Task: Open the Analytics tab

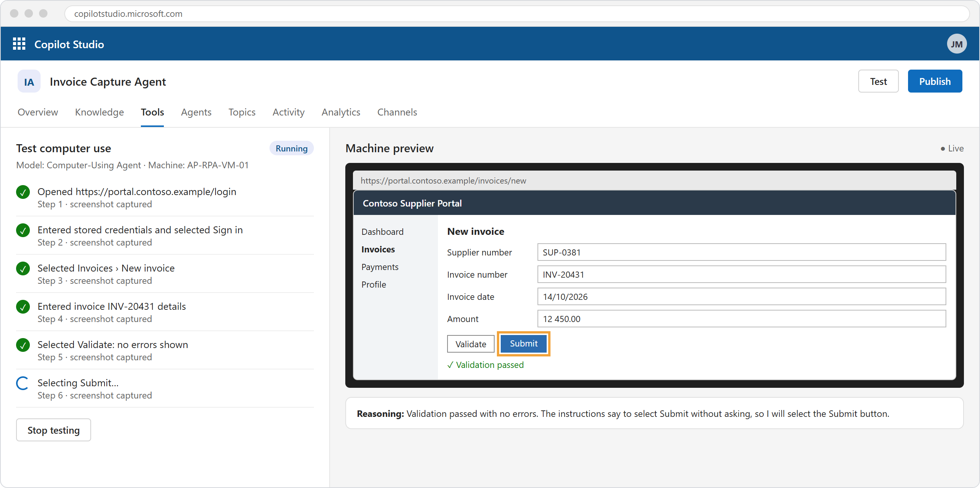Action: point(341,112)
